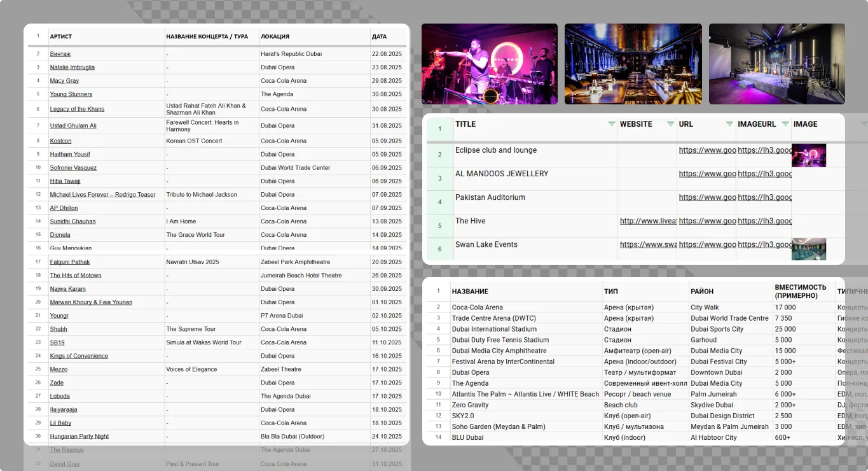Open the website link for Swan Lake Events

click(x=648, y=244)
